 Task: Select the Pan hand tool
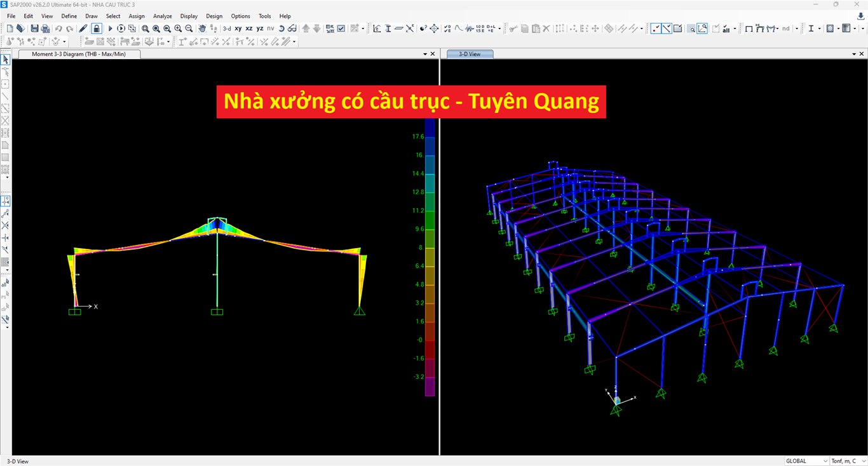pyautogui.click(x=202, y=29)
